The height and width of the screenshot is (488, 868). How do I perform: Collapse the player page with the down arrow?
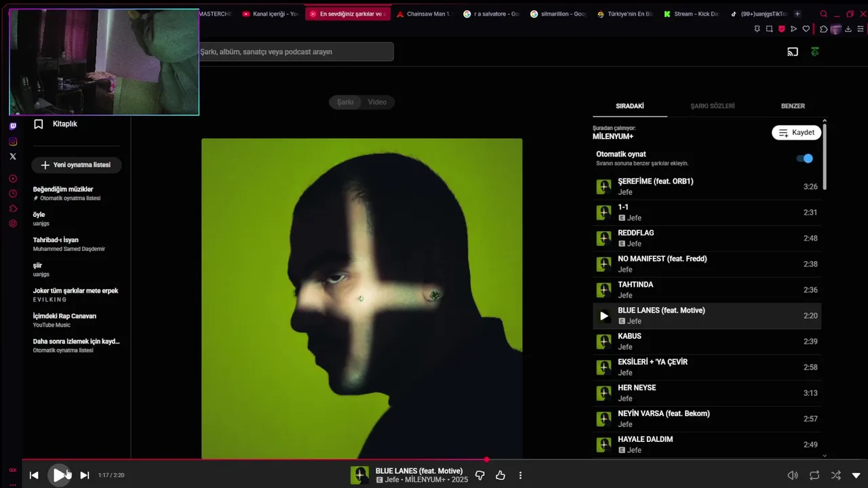[856, 475]
